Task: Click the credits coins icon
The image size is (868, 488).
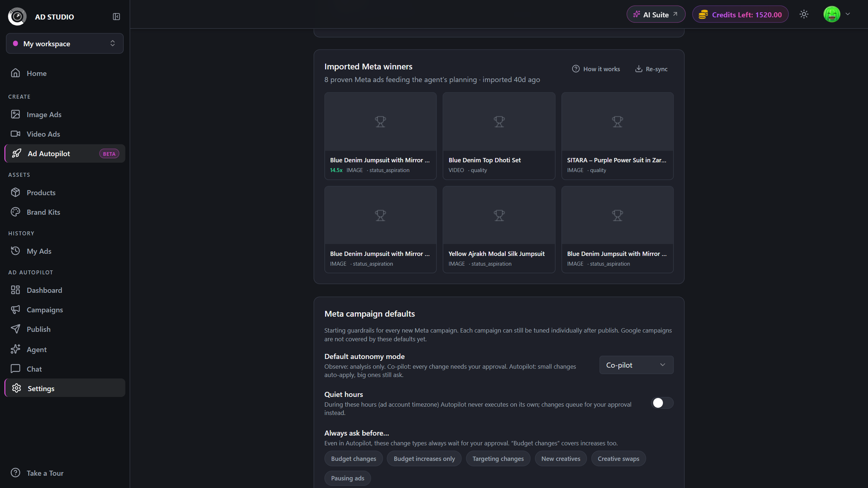Action: pos(703,14)
